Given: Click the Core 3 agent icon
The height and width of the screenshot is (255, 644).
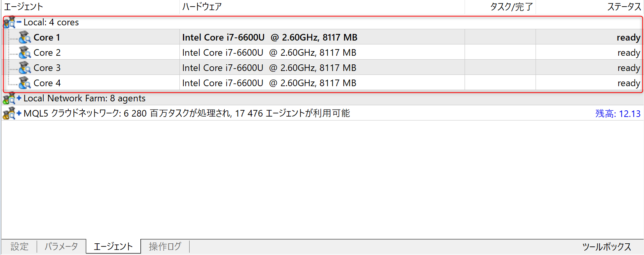Looking at the screenshot, I should point(25,68).
